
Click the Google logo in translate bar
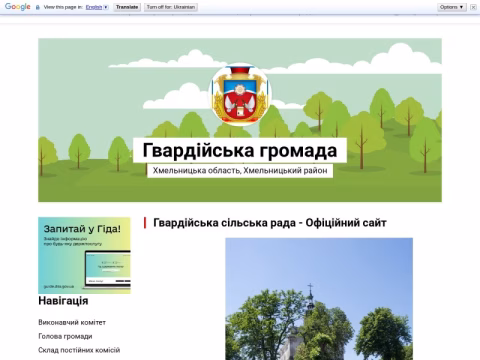point(18,7)
